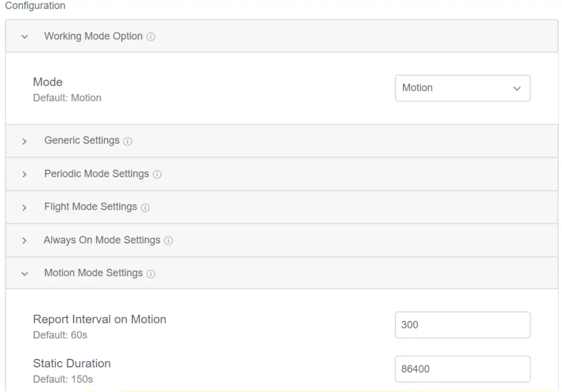562x392 pixels.
Task: Open the Mode dropdown showing Motion
Action: pyautogui.click(x=462, y=88)
